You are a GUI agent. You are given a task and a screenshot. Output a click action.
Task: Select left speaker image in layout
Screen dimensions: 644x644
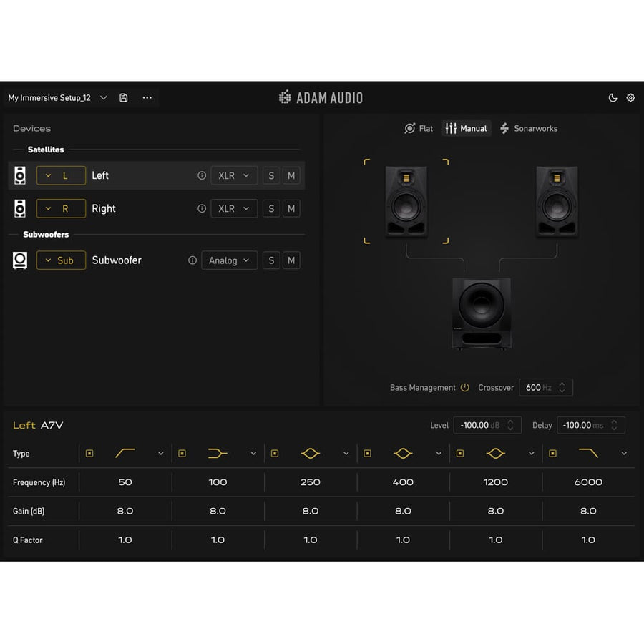(x=406, y=201)
